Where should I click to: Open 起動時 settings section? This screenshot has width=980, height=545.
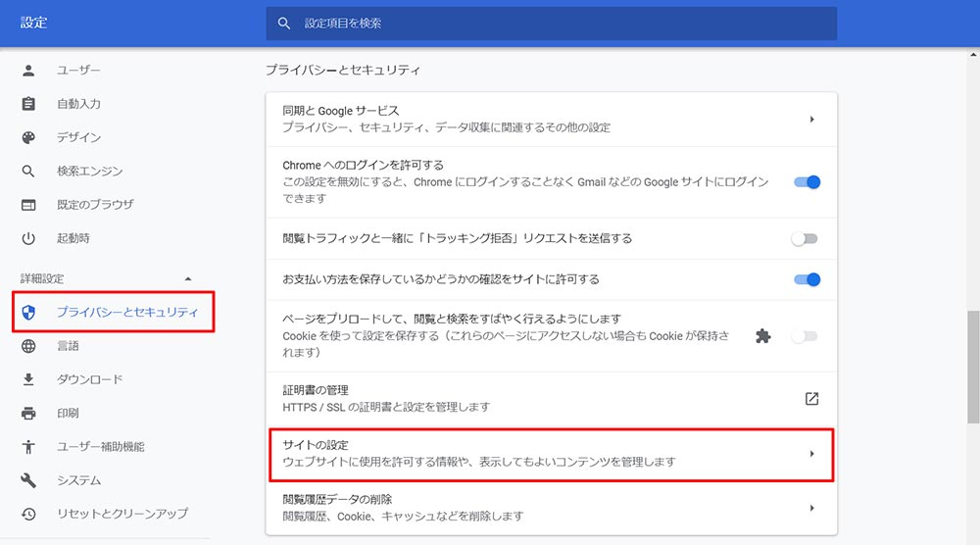[73, 238]
